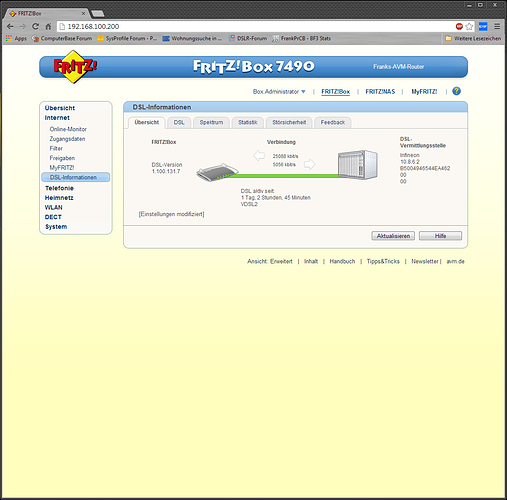Image resolution: width=507 pixels, height=500 pixels.
Task: Open MyFRITZ! top navigation link
Action: [x=424, y=91]
